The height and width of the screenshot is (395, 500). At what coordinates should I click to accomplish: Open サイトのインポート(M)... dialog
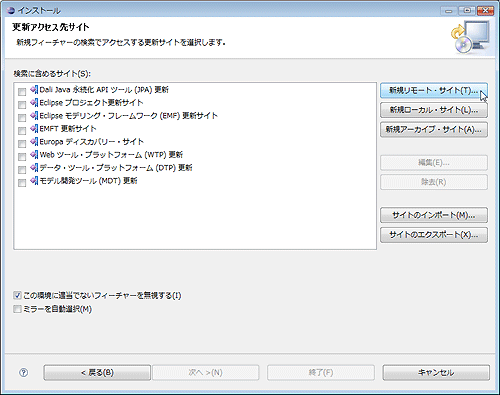tap(434, 215)
